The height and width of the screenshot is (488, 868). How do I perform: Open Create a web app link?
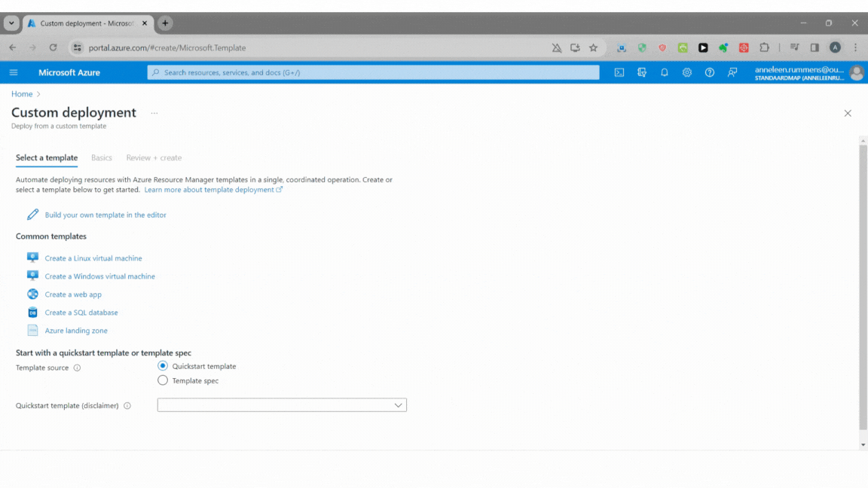[73, 294]
